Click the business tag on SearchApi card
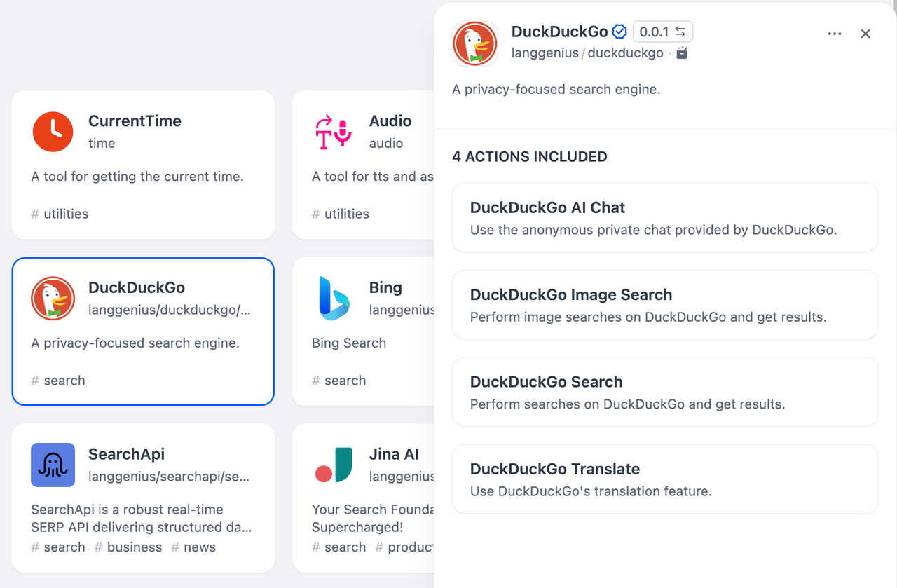 click(134, 547)
